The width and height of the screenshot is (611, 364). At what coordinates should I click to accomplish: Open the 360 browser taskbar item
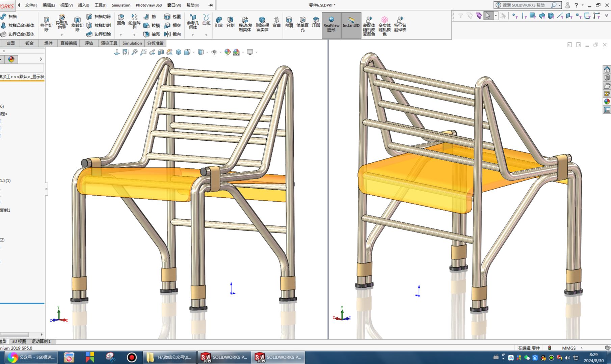point(31,357)
